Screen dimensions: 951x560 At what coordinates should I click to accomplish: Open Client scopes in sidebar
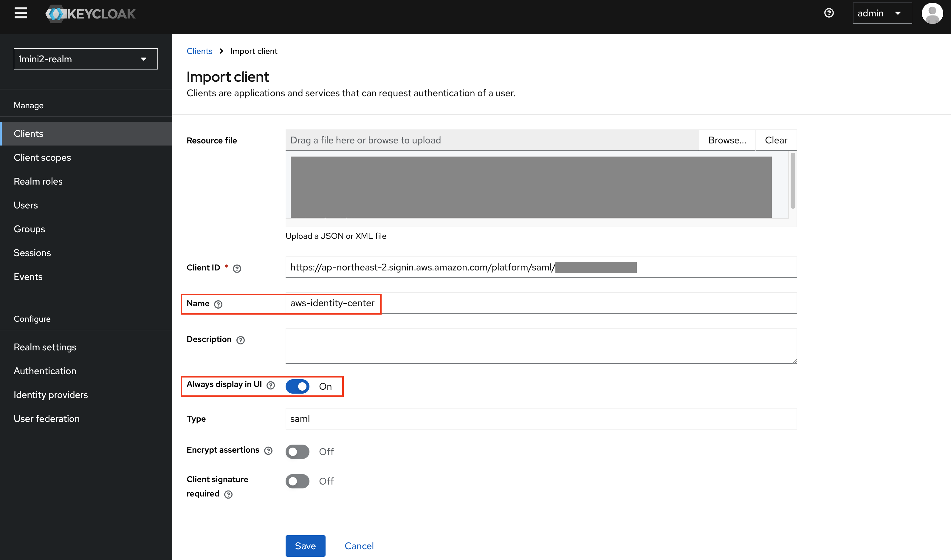pos(42,157)
